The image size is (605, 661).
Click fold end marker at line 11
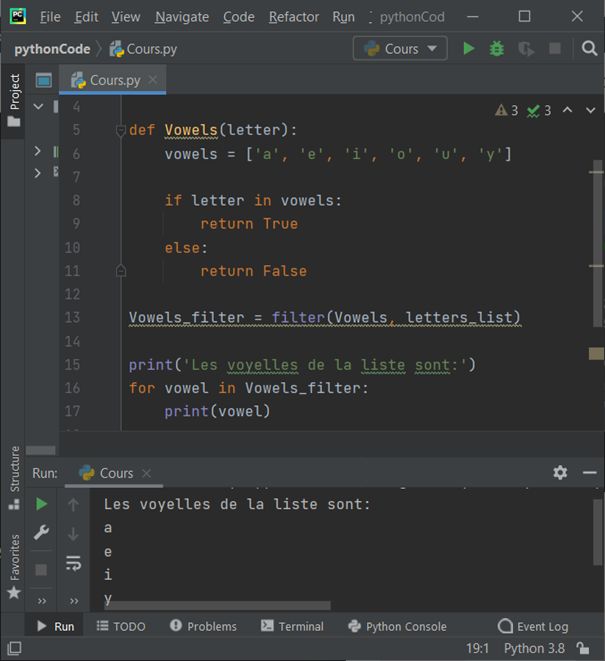[121, 270]
